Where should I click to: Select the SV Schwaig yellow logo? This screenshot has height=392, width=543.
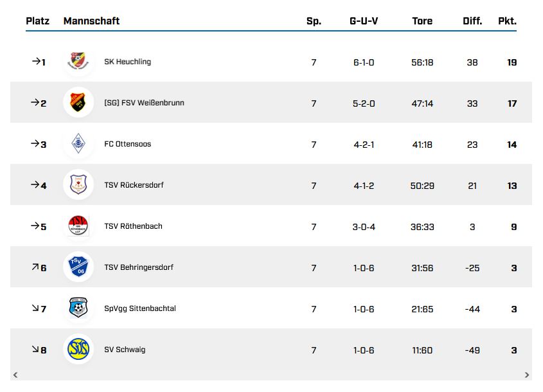78,350
